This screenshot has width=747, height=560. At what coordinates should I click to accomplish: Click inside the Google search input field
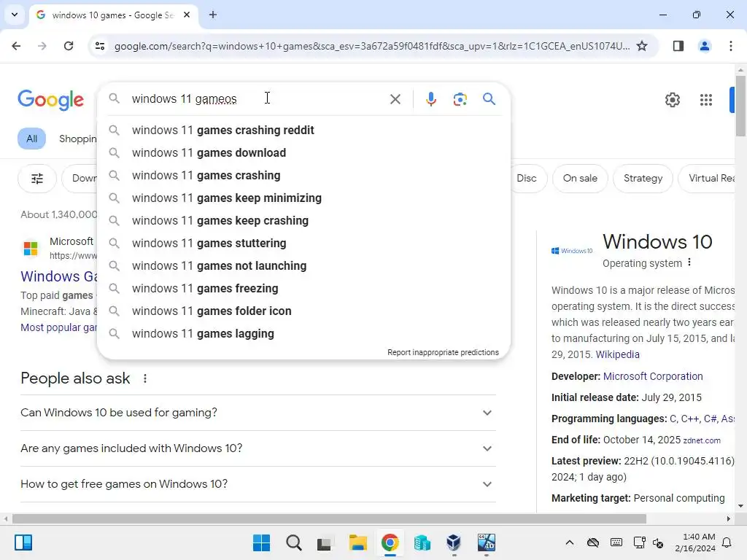coord(258,99)
